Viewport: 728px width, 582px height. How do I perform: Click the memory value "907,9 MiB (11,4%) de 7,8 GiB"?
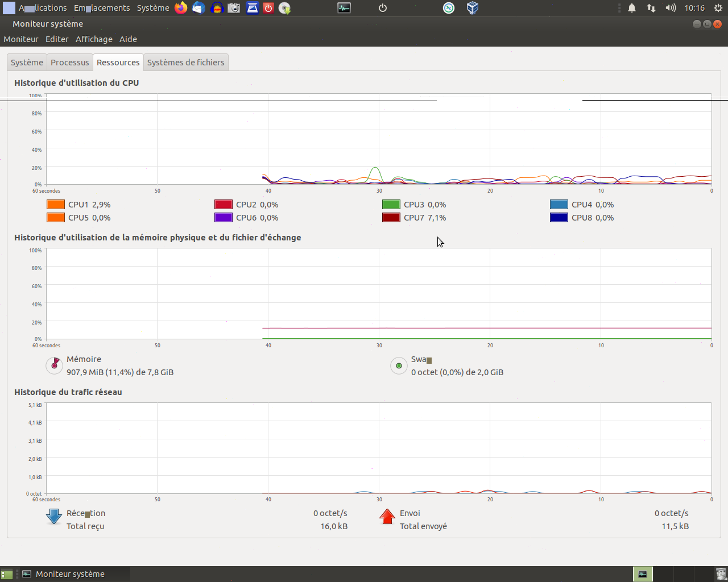(x=120, y=372)
